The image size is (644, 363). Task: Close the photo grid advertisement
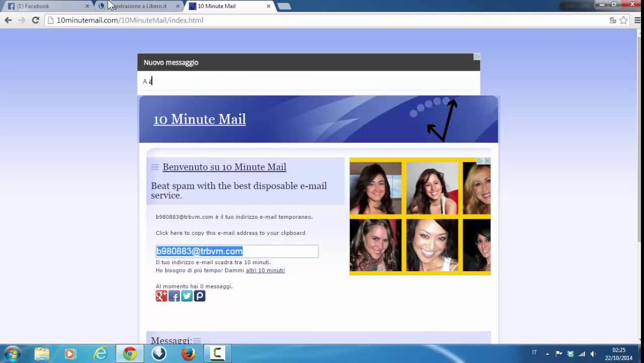click(x=487, y=161)
